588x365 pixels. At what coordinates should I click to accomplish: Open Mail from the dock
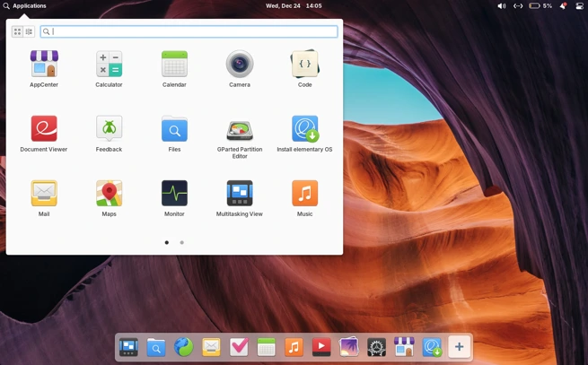point(211,347)
